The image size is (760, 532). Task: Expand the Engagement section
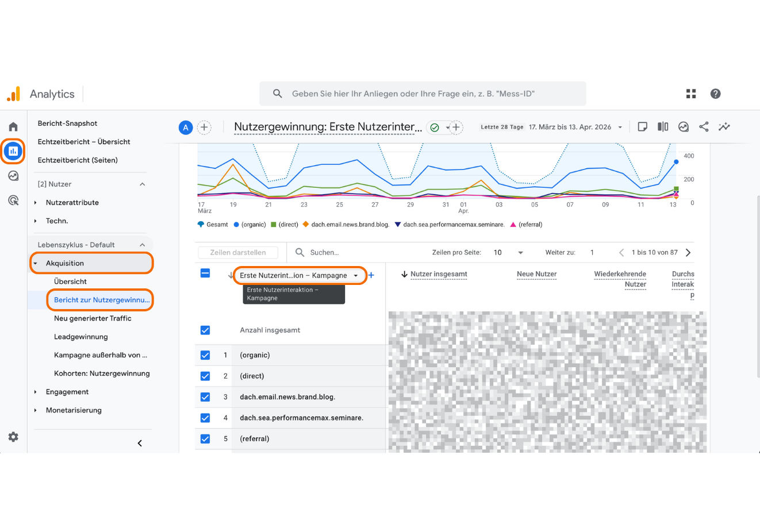point(67,392)
